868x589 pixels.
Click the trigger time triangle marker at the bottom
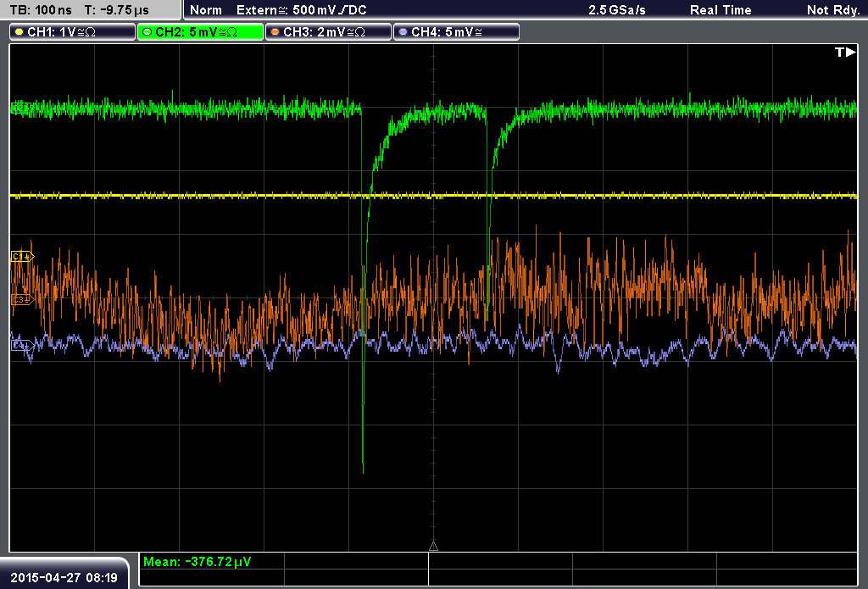[433, 547]
